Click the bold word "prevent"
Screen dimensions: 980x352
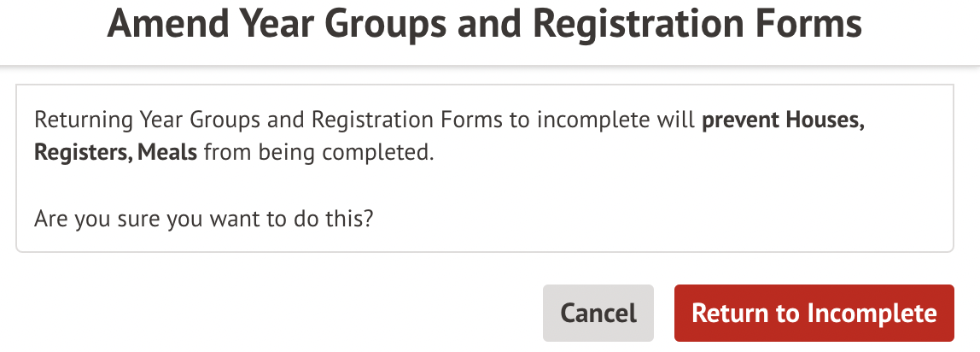[x=740, y=120]
